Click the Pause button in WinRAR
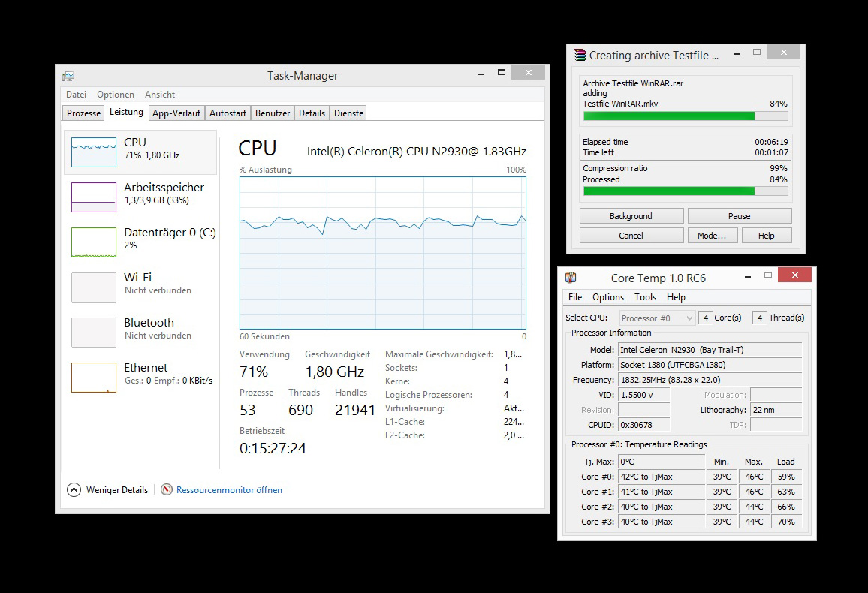Screen dimensions: 868x593 pos(740,215)
